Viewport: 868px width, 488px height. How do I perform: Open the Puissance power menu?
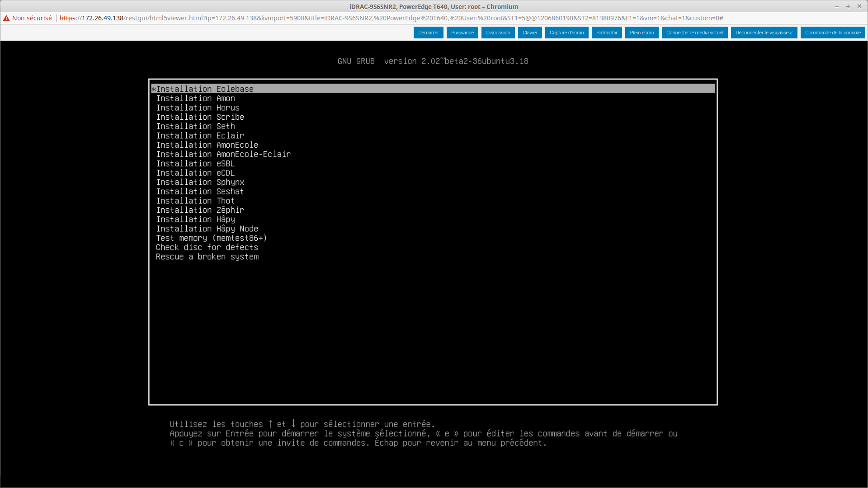(x=462, y=33)
